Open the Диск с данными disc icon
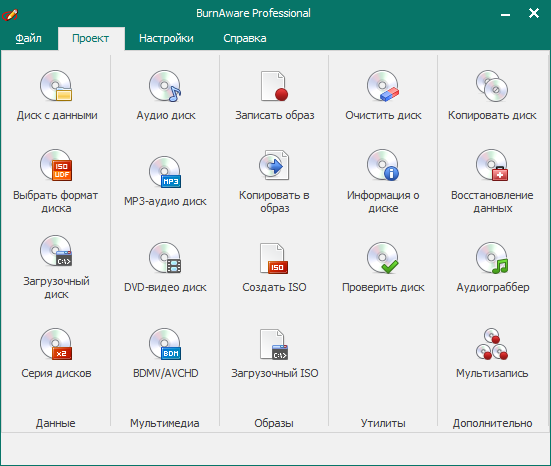Screen dimensions: 551x466 coord(56,86)
